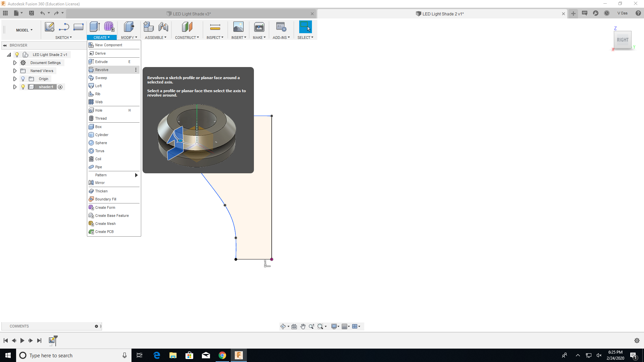Click the Job Status clock icon
Screen dimensions: 644x362
(607, 13)
